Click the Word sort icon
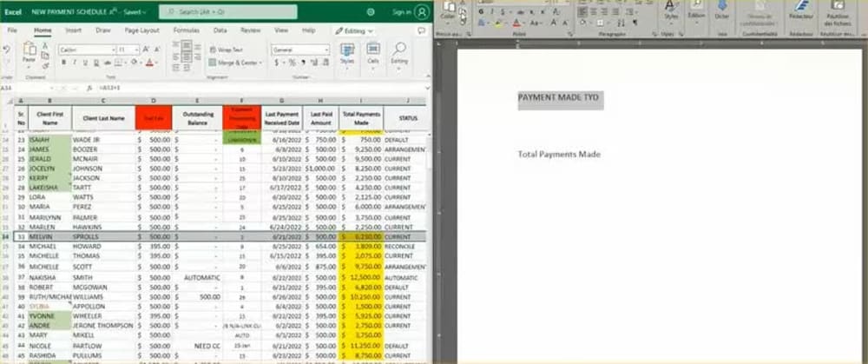 (621, 23)
